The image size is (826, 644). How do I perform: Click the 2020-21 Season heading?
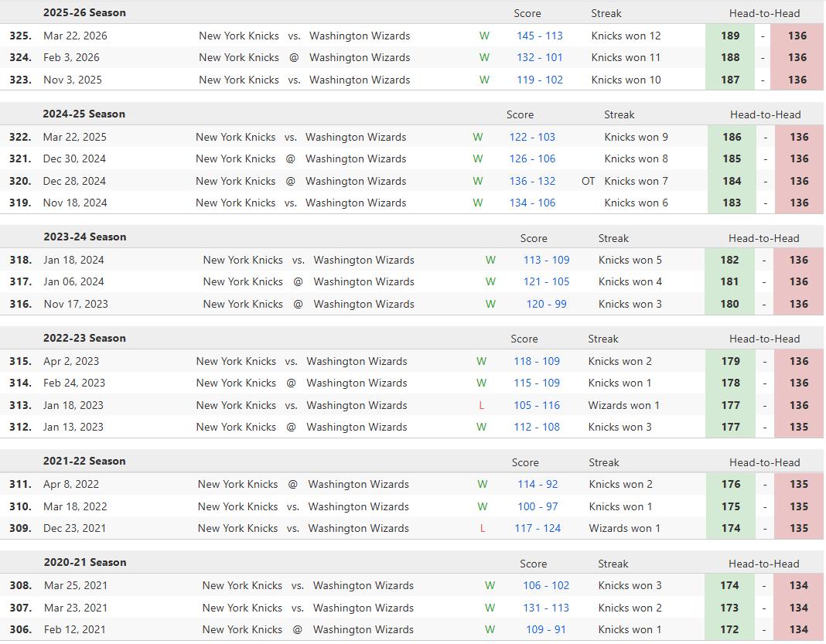click(x=84, y=562)
